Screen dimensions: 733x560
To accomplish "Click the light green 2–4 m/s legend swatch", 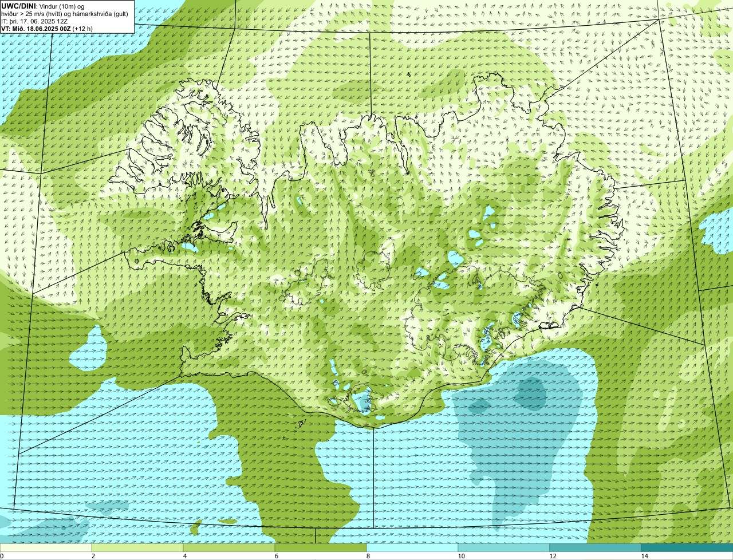I will 137,547.
